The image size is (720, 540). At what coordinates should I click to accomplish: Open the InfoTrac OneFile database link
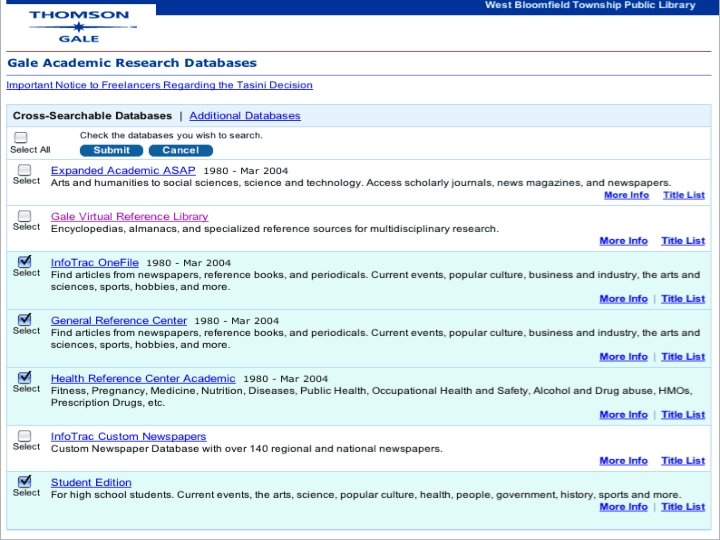click(x=95, y=263)
